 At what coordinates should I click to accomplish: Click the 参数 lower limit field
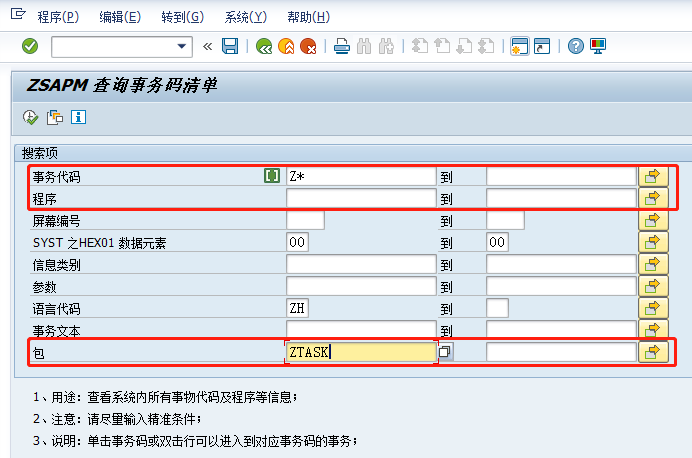(x=361, y=286)
